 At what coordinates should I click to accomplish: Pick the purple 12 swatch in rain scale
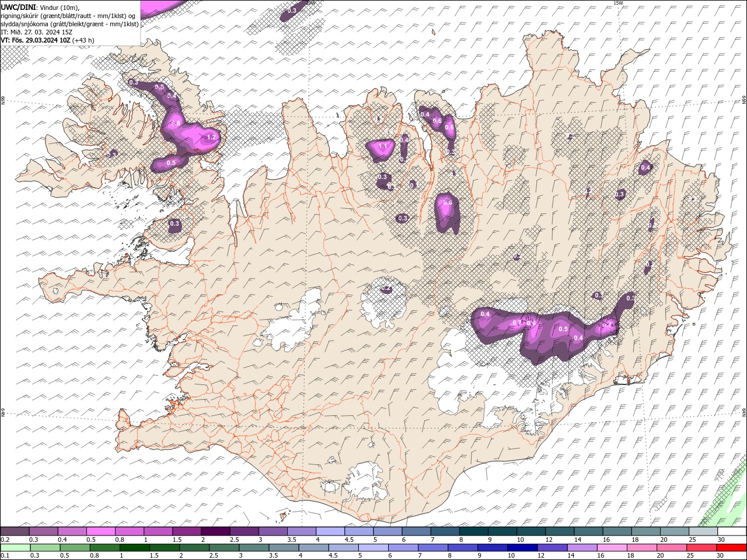coord(553,548)
